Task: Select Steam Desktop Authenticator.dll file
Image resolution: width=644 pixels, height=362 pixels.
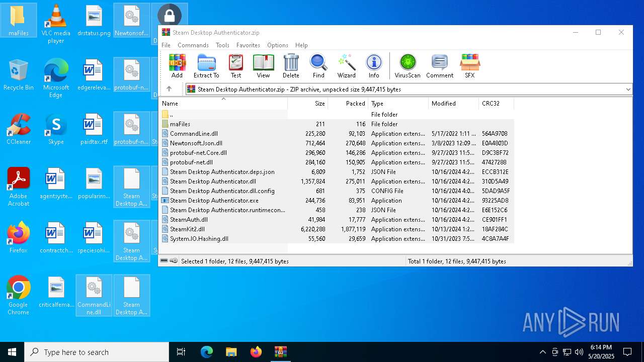Action: (x=337, y=182)
